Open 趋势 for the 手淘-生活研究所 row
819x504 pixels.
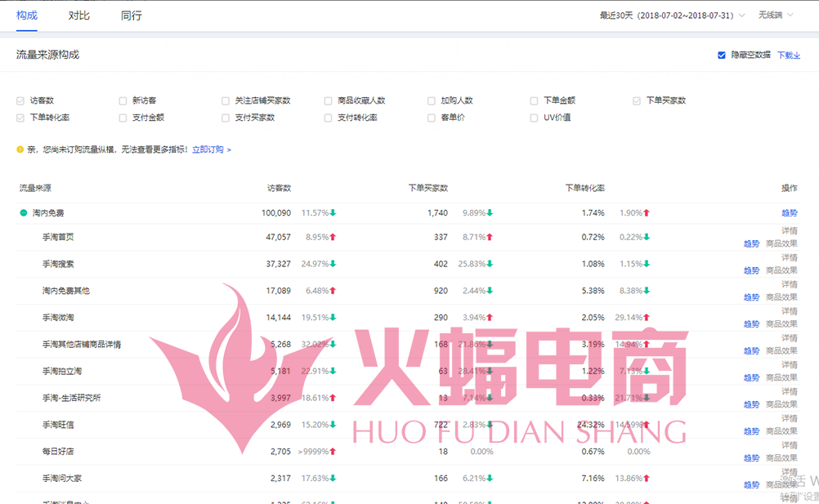pyautogui.click(x=752, y=404)
